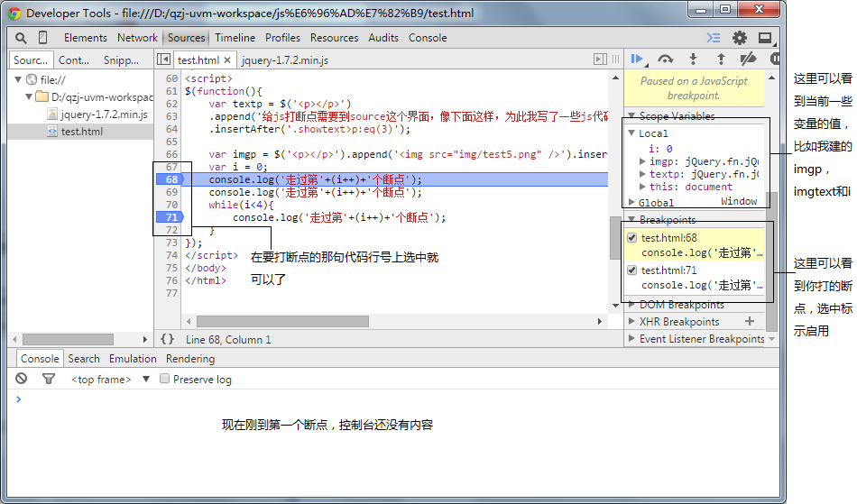Open the Emulation drawer tab
Screen dimensions: 857x504
pos(133,359)
